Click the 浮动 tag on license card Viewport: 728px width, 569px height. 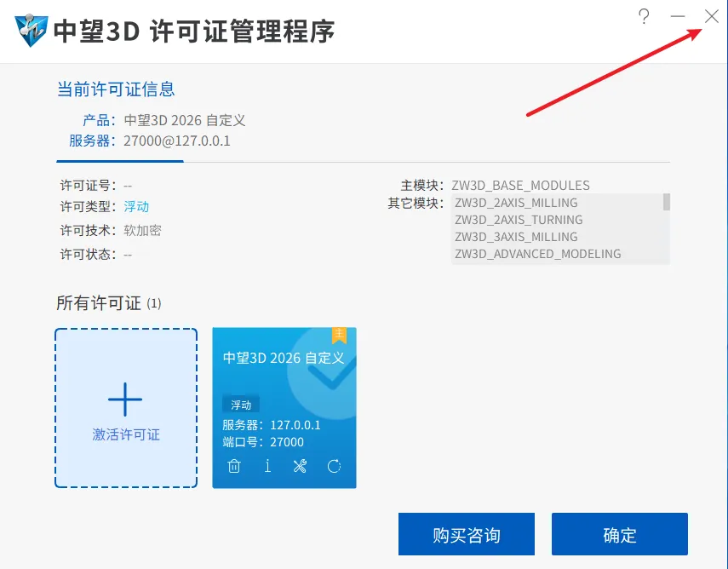241,405
